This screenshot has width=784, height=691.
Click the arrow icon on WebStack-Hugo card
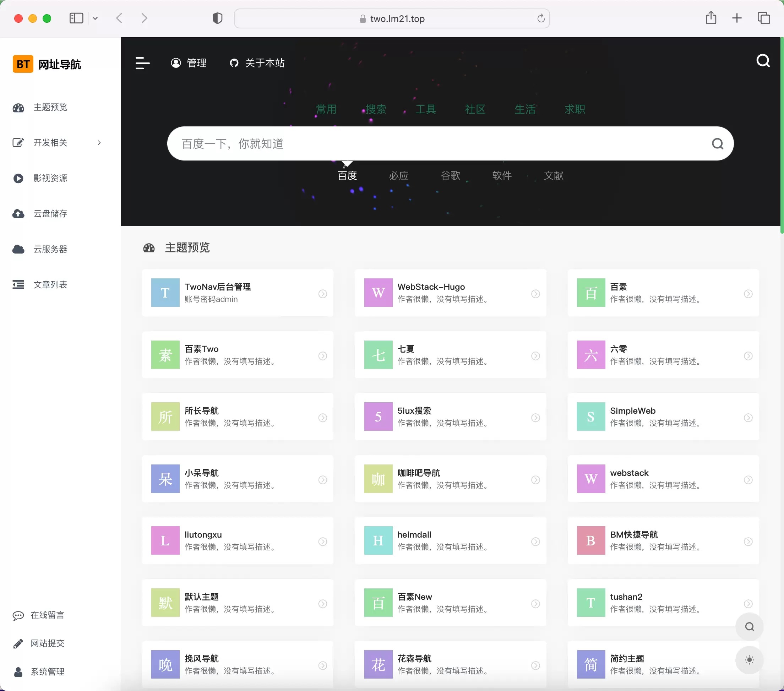[x=535, y=294]
